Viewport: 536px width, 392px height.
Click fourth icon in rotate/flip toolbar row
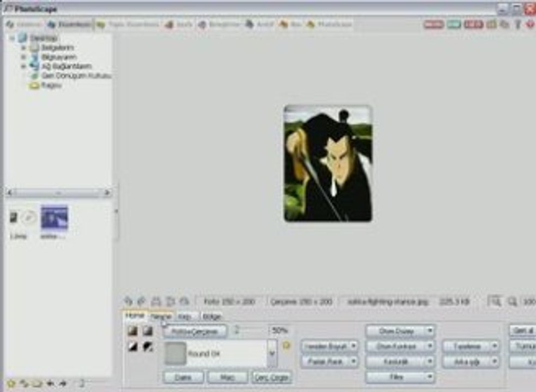coord(170,301)
